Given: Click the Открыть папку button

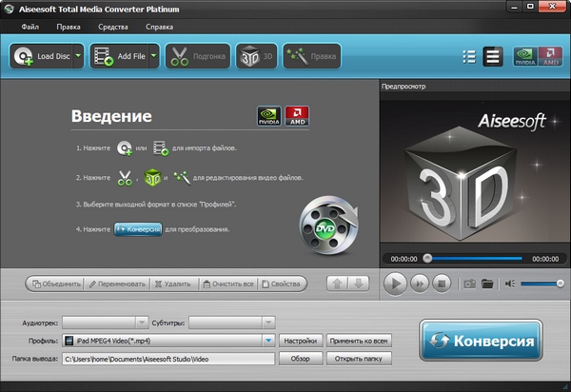Looking at the screenshot, I should [x=359, y=359].
